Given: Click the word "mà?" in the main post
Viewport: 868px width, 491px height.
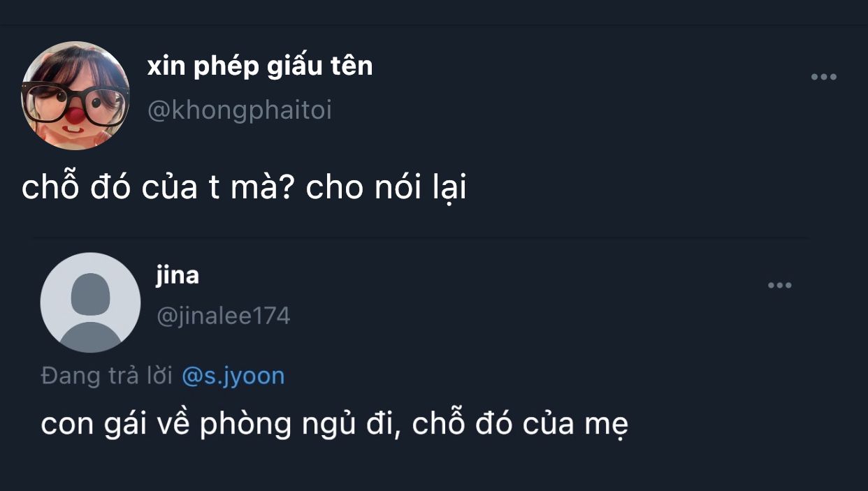Looking at the screenshot, I should 262,189.
